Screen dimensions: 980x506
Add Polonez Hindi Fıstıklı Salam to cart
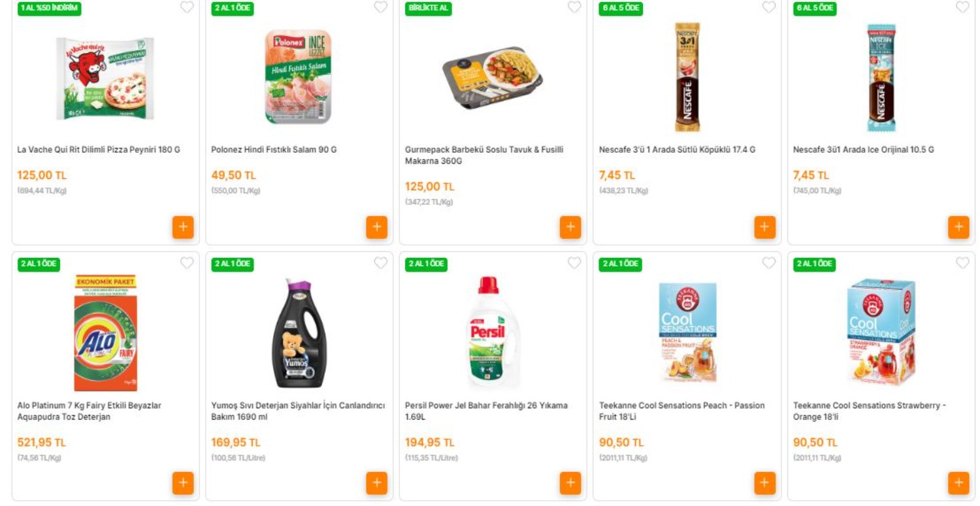point(377,227)
